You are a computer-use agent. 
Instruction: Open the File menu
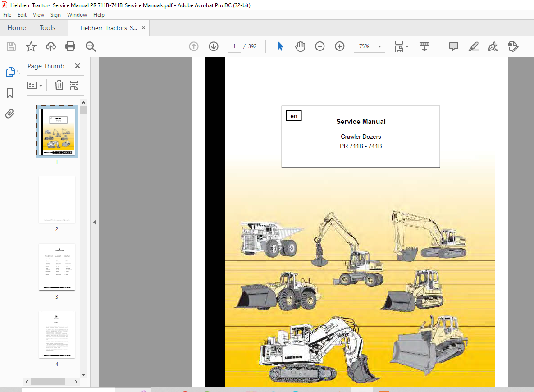[7, 15]
